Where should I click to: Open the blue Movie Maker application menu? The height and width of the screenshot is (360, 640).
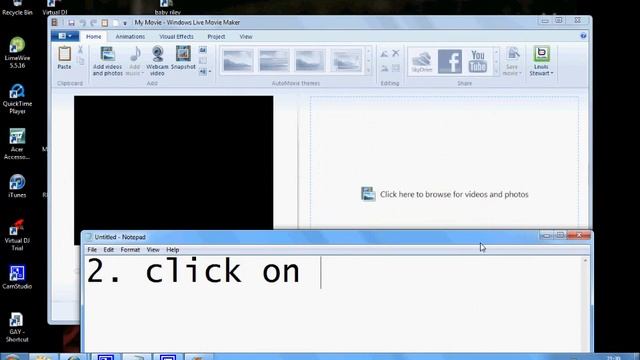[x=65, y=36]
